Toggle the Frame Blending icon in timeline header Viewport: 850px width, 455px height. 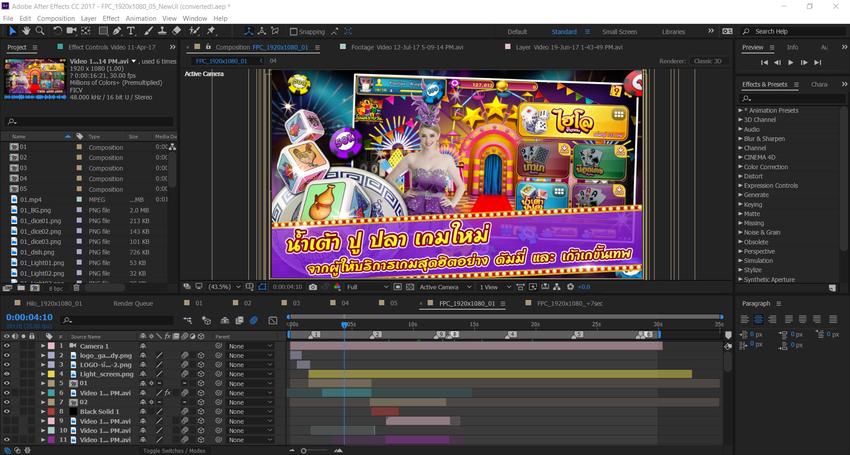point(239,321)
